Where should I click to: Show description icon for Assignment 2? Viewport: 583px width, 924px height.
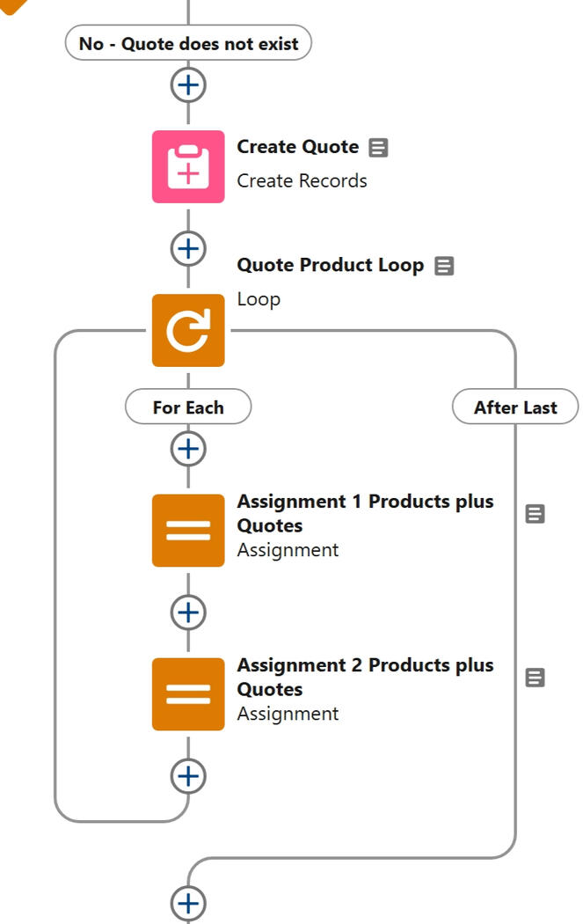pos(535,678)
